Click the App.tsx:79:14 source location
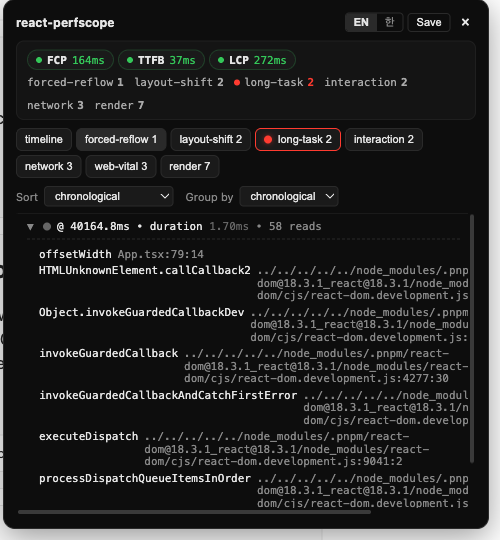 [160, 254]
